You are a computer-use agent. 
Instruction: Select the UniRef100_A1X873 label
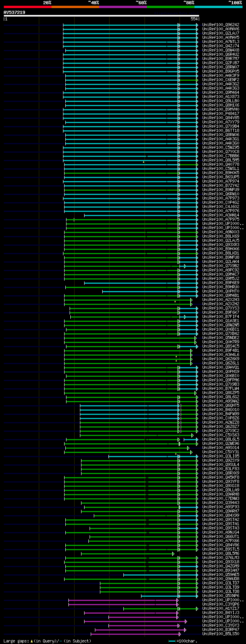(x=221, y=97)
